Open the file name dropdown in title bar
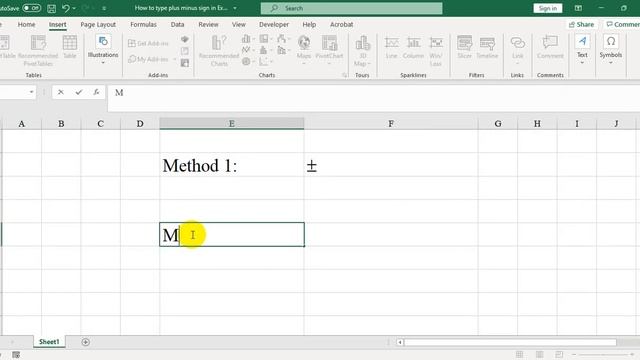The image size is (640, 360). pyautogui.click(x=235, y=8)
